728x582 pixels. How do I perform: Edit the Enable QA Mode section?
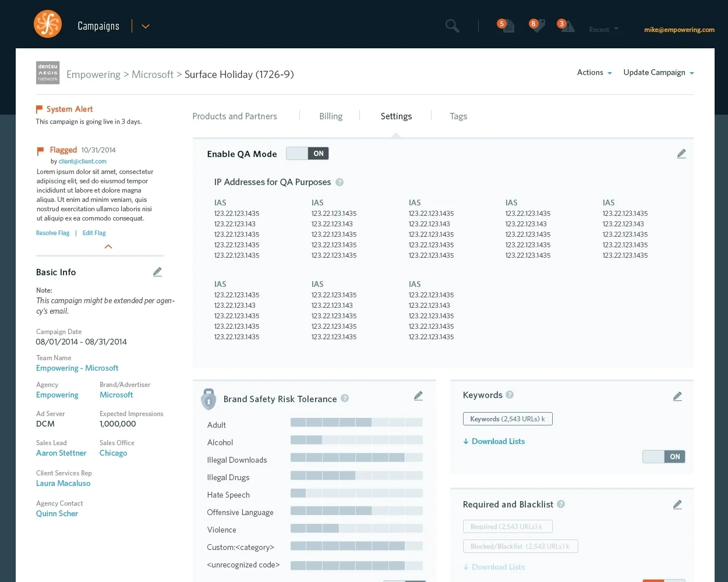(681, 154)
